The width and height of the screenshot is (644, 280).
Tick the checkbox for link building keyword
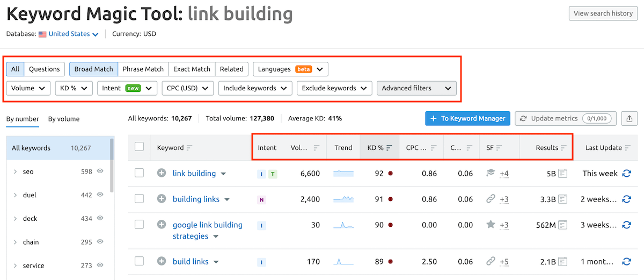pos(140,173)
